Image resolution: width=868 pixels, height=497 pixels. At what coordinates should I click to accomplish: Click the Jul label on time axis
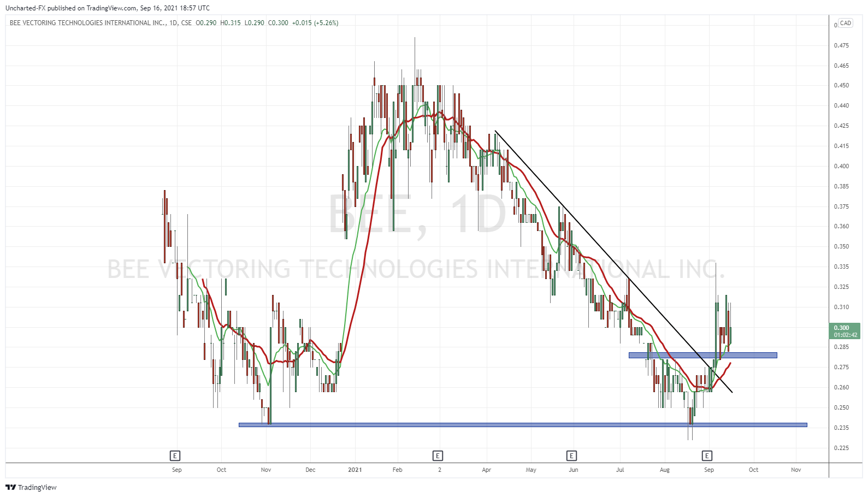(620, 470)
